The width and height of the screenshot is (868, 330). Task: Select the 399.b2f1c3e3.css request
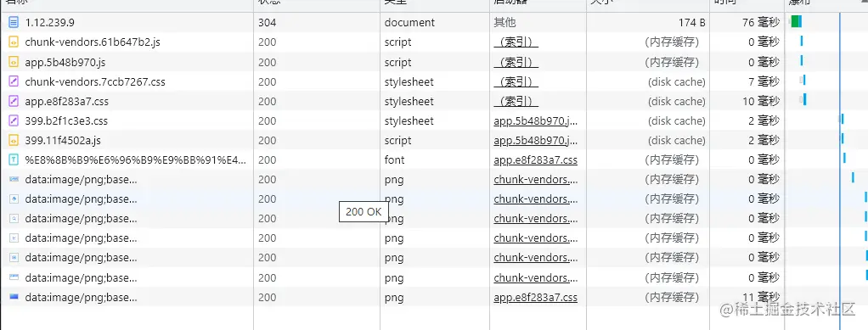66,121
